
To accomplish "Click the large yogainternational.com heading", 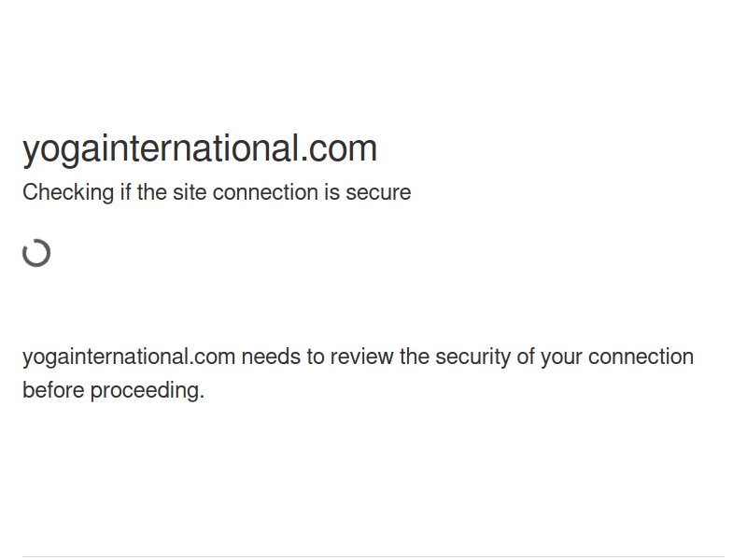I will point(199,148).
